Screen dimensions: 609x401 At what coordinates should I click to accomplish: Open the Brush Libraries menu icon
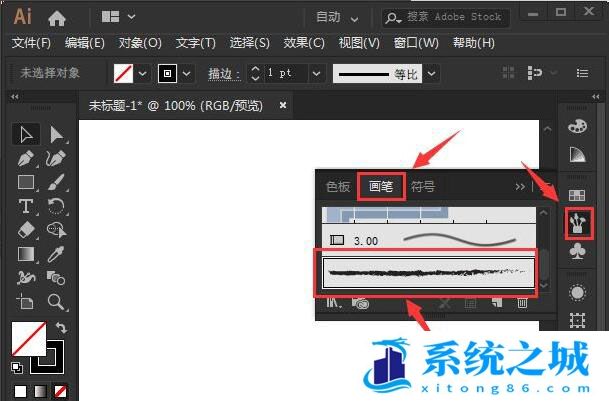[x=334, y=303]
